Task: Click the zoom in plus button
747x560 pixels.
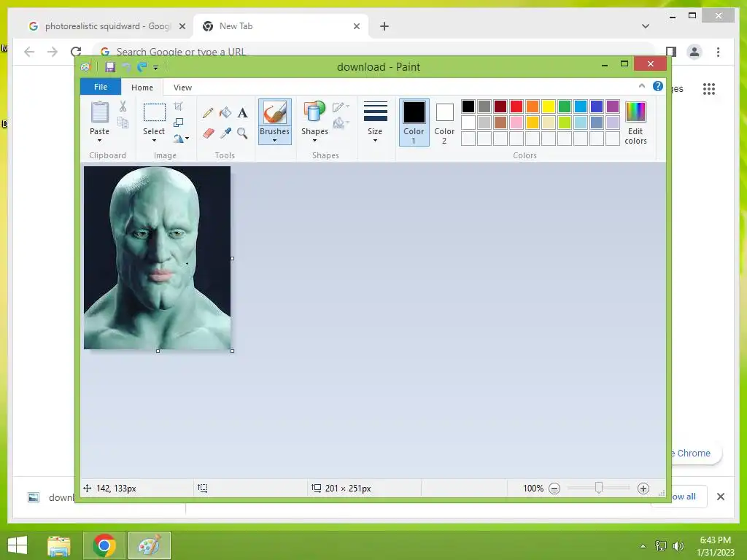Action: 643,489
